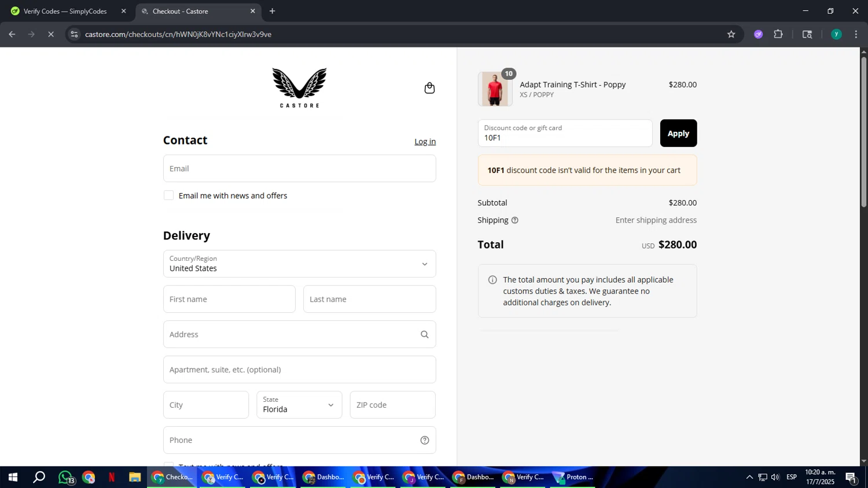Switch to Checkout Chrome window in taskbar
This screenshot has width=868, height=488.
pyautogui.click(x=172, y=478)
